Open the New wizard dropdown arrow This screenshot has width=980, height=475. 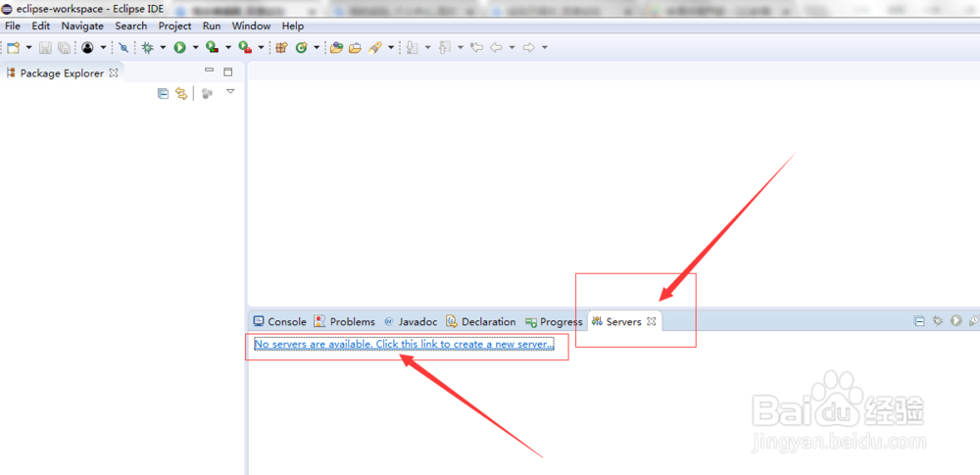pyautogui.click(x=28, y=47)
